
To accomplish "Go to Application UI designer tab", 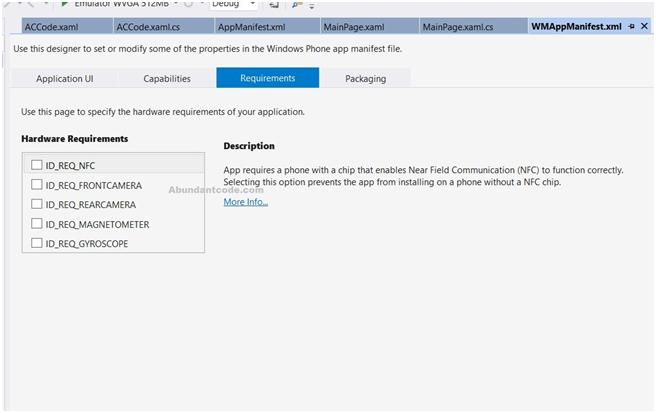I will (x=64, y=79).
